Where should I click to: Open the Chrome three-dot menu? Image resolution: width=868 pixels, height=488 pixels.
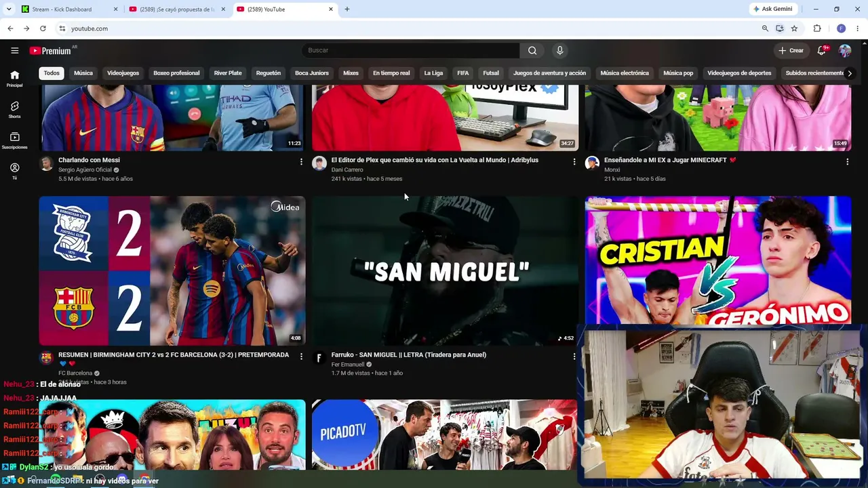coord(858,28)
